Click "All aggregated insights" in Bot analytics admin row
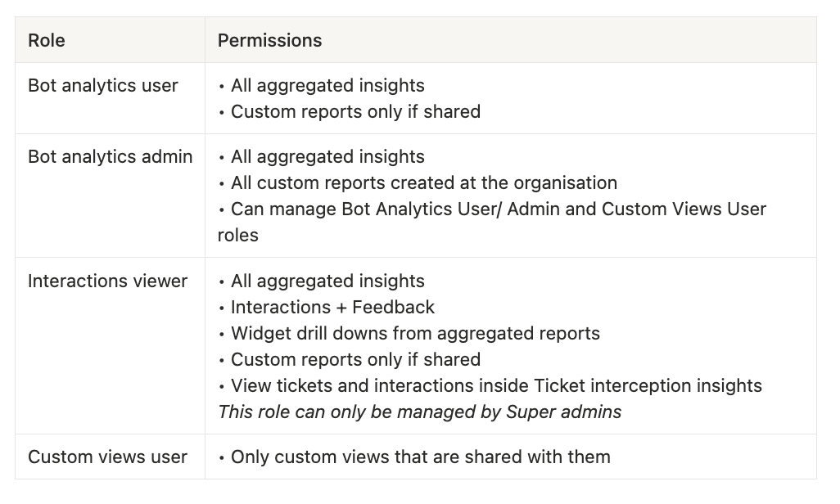840x504 pixels. [x=327, y=157]
